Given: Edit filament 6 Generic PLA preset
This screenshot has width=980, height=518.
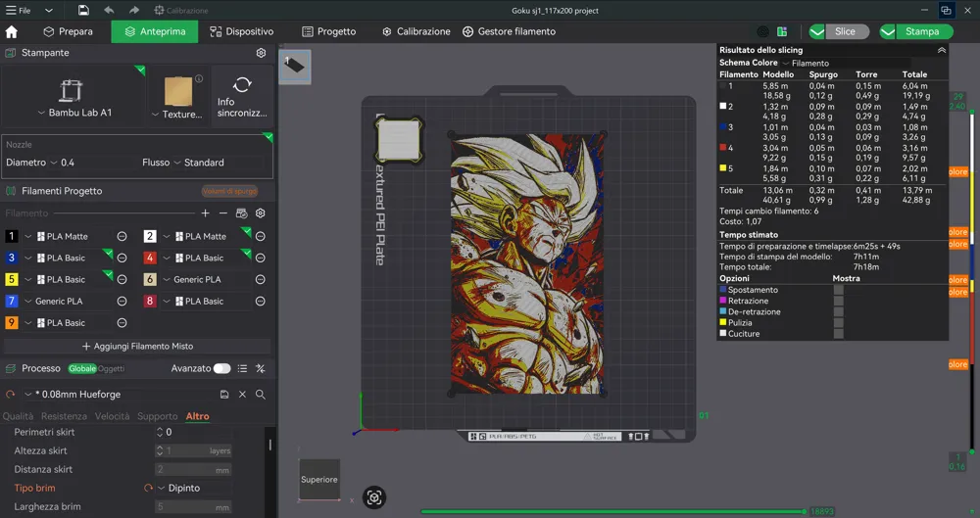Looking at the screenshot, I should 261,279.
